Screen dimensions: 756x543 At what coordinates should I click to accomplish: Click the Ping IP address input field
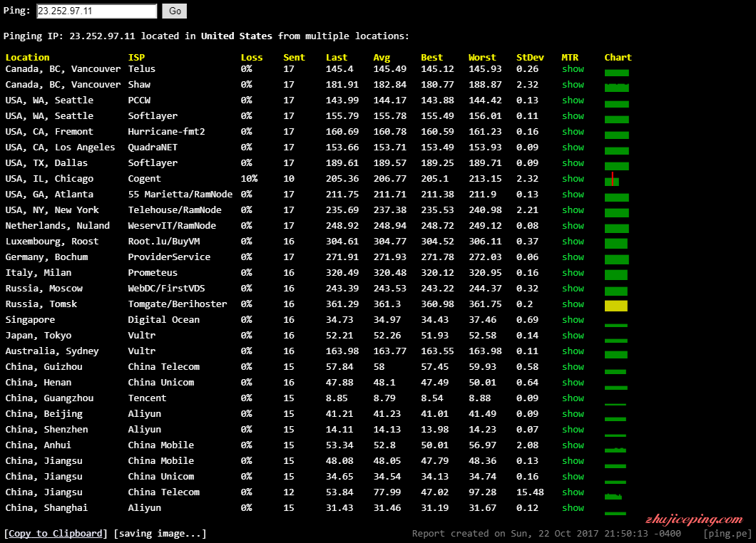[96, 11]
